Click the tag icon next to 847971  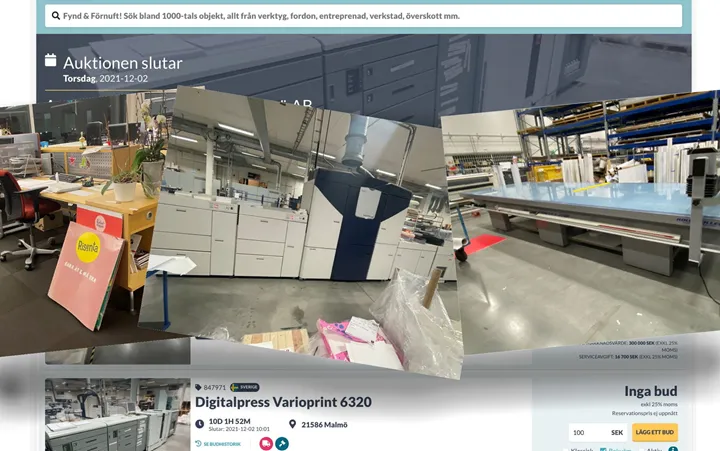pos(198,387)
